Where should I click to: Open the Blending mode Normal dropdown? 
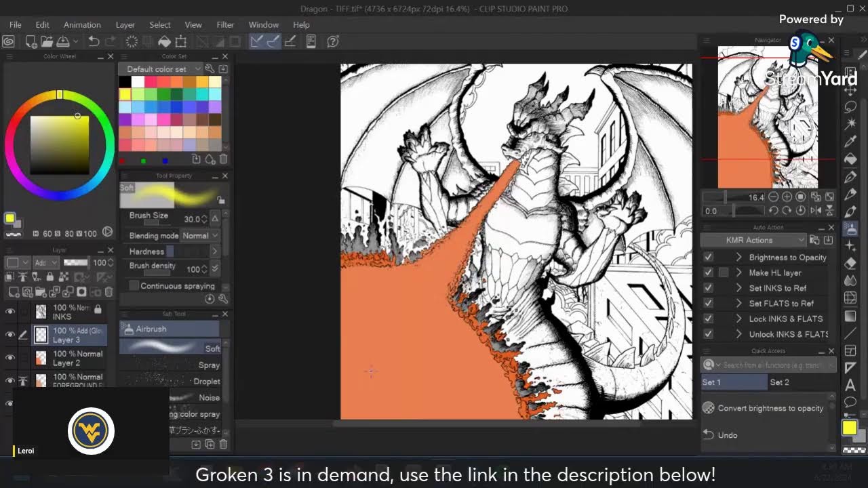click(x=200, y=236)
